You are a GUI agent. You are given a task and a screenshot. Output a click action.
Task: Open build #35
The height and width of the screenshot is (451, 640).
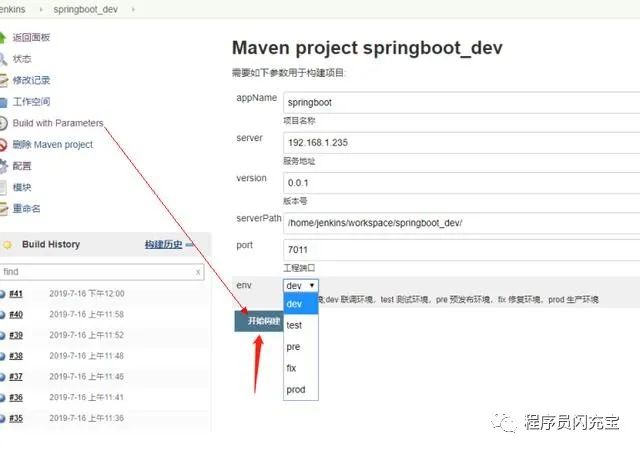[16, 418]
